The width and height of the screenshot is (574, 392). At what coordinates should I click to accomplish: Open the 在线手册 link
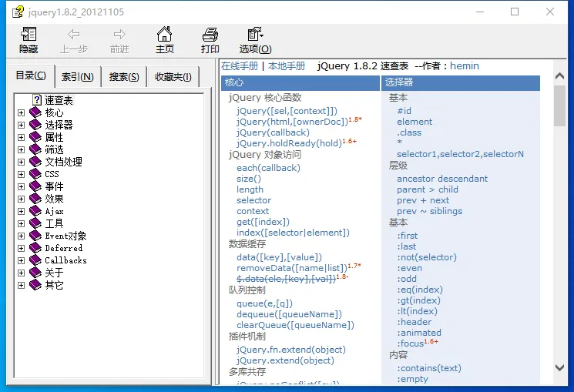(240, 66)
